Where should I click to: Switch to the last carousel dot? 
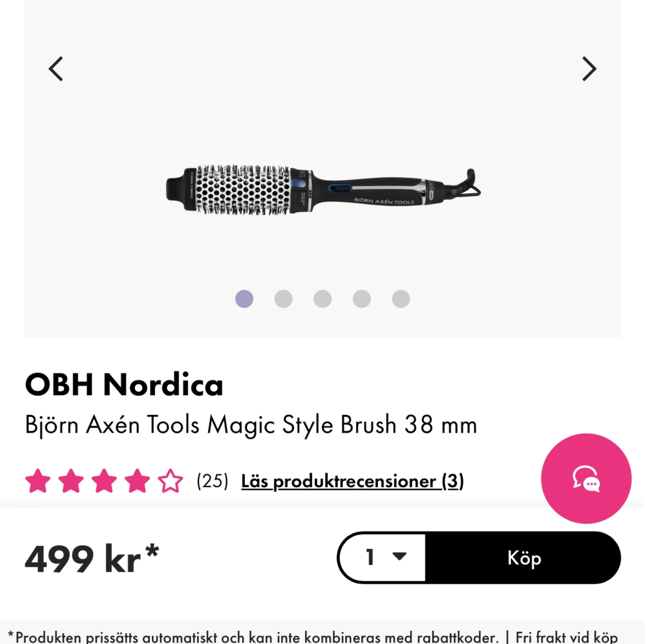coord(401,299)
